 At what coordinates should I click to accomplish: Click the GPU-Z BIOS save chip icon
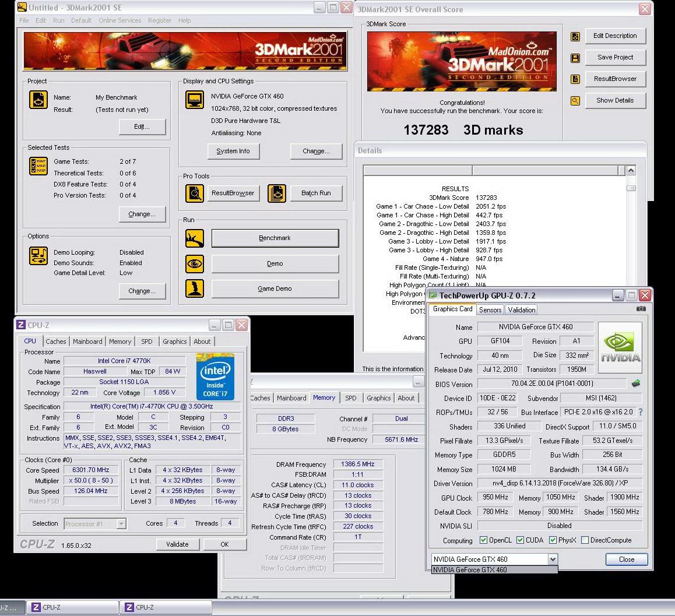tap(636, 383)
